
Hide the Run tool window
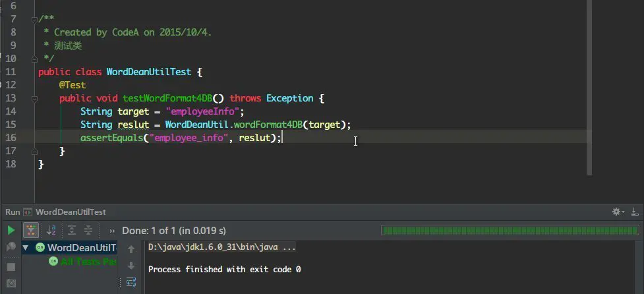click(x=635, y=212)
